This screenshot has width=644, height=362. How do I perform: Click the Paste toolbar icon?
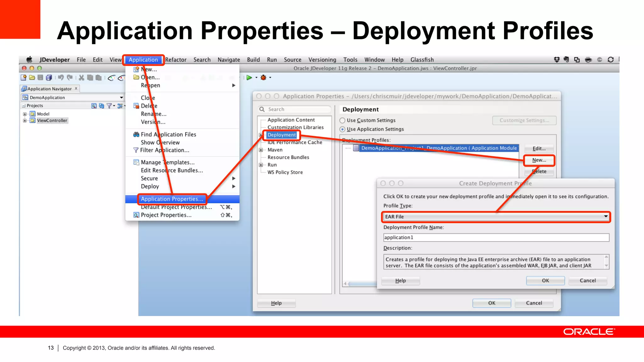click(98, 78)
